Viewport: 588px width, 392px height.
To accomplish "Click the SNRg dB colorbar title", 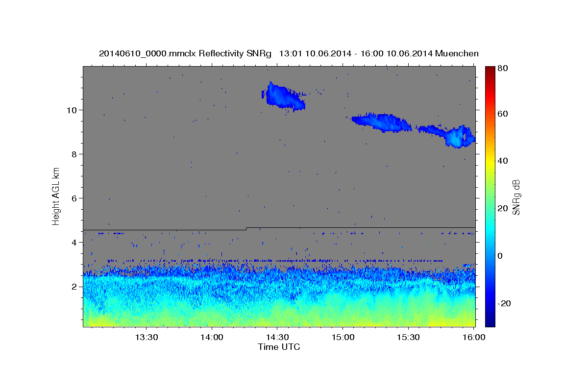I will click(516, 196).
